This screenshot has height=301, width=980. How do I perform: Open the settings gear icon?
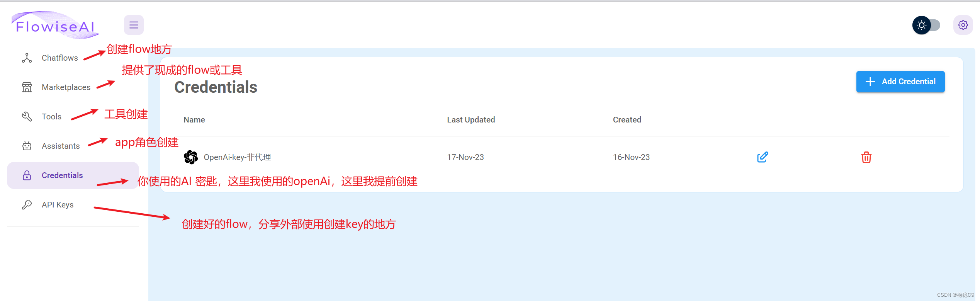point(963,25)
